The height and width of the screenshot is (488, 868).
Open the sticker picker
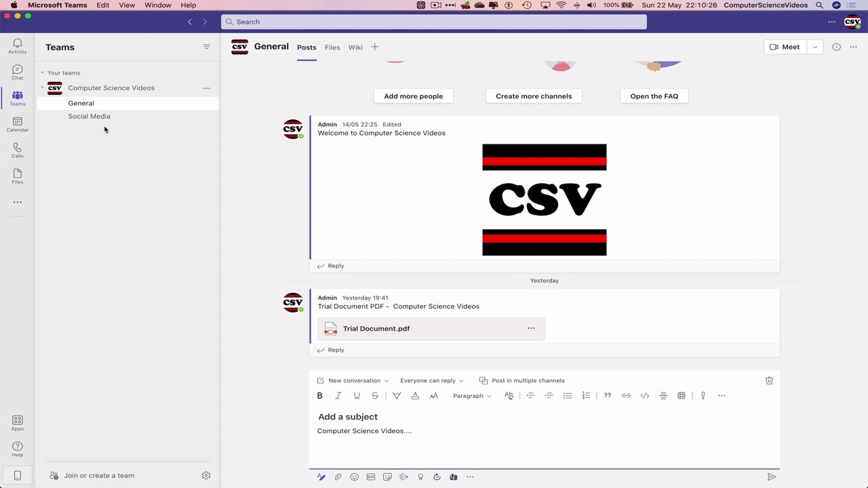pyautogui.click(x=387, y=477)
